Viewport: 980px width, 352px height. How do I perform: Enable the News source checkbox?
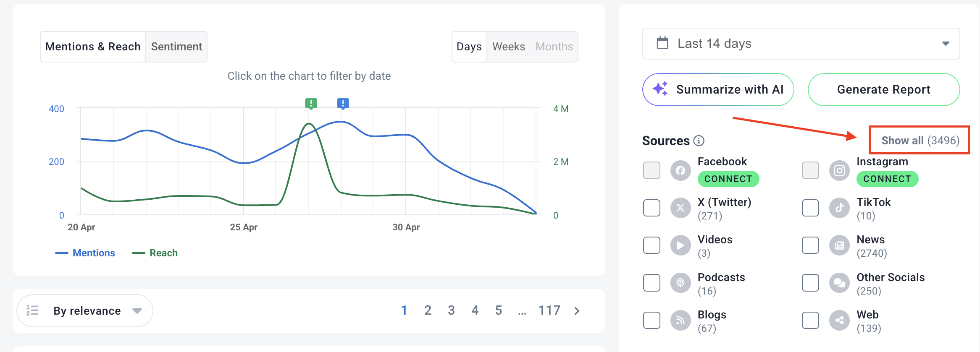(x=810, y=245)
